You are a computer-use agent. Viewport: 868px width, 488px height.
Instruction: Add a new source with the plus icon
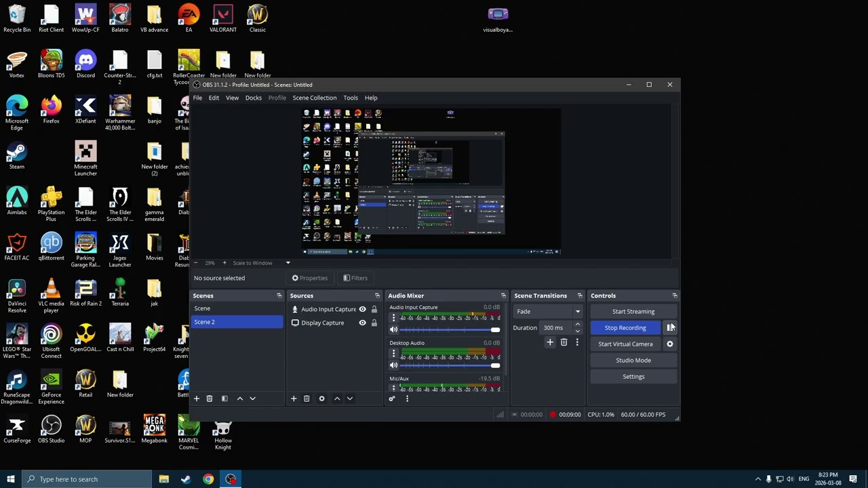click(x=294, y=399)
